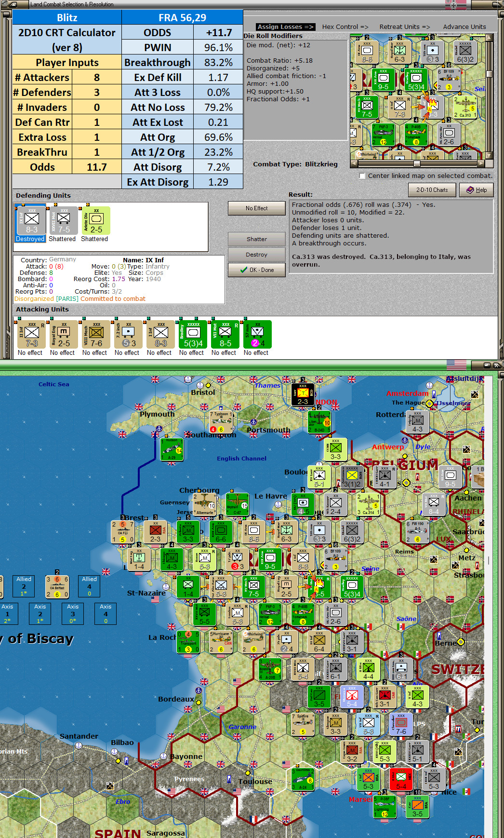Click the '# Attackers' value 8 cell
Viewport: 504px width, 838px height.
(x=97, y=77)
